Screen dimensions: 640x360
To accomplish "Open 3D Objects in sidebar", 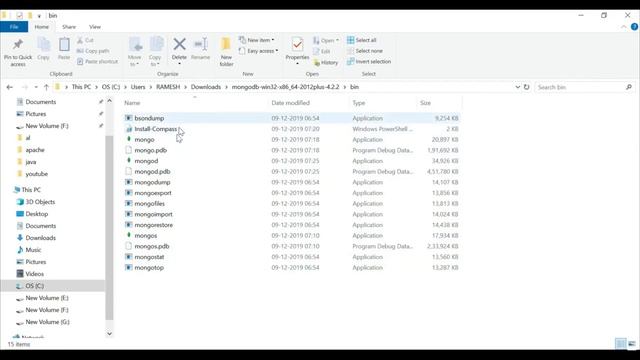I will coord(40,202).
